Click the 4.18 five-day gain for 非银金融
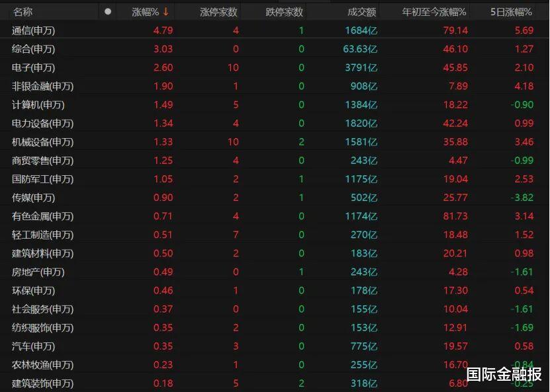The height and width of the screenshot is (392, 550). [x=524, y=86]
